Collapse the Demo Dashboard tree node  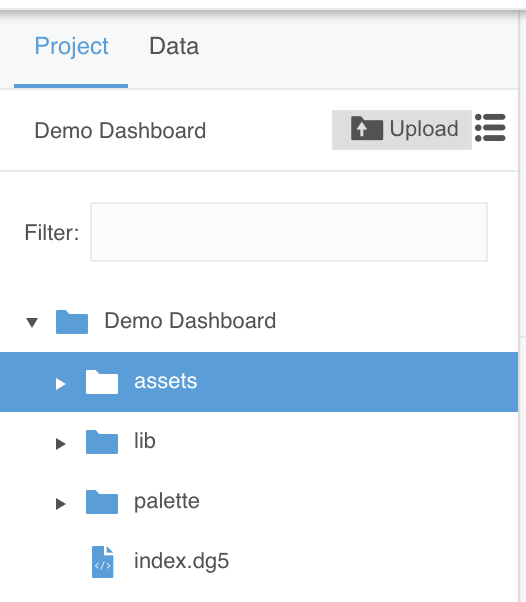tap(32, 322)
